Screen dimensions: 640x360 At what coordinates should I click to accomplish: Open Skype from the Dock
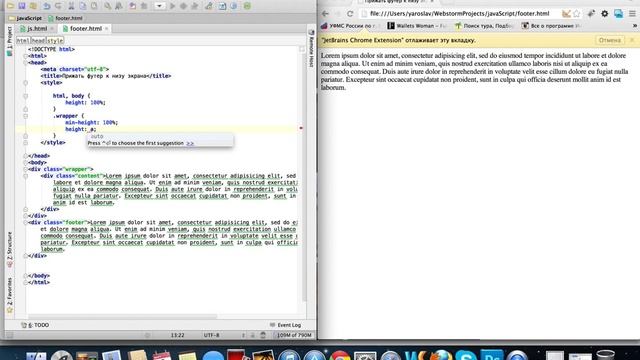click(x=466, y=356)
